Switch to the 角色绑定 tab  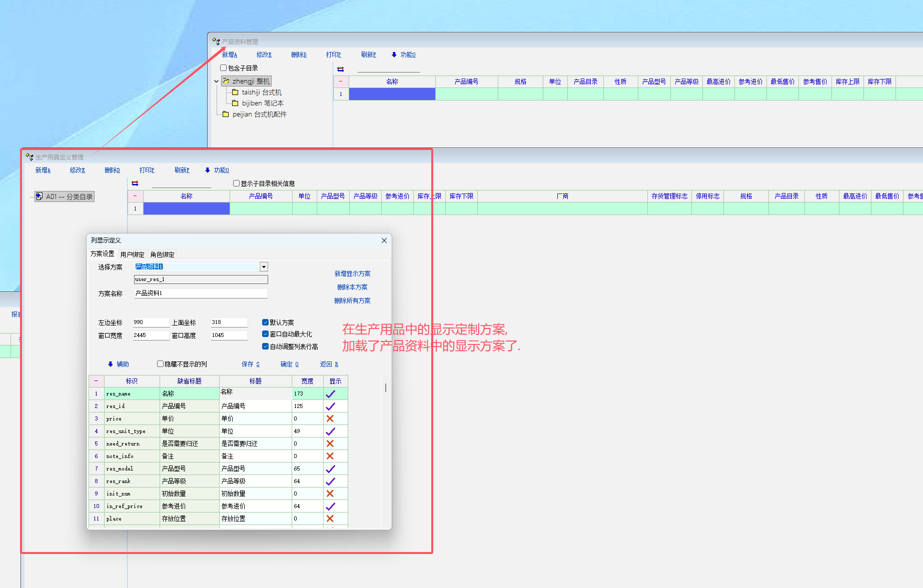(x=162, y=254)
